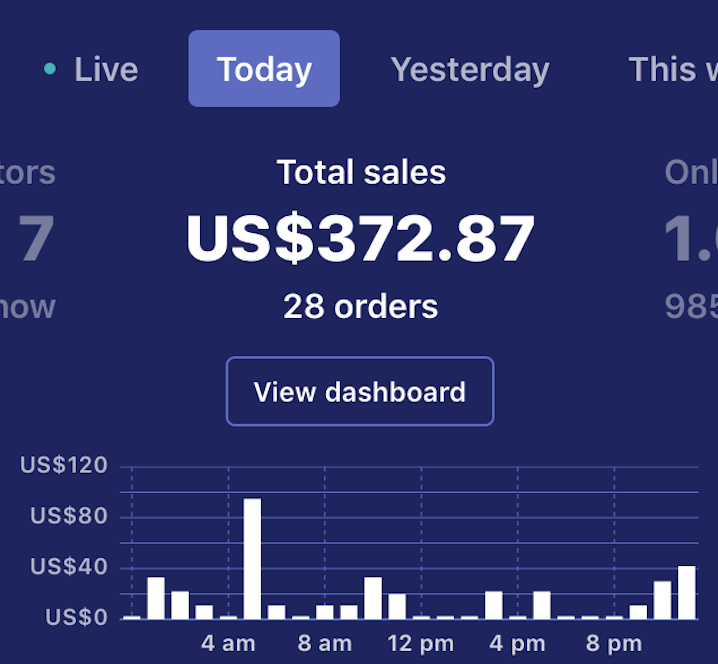Screen dimensions: 718x664
Task: Click the 12 pm axis label
Action: [x=421, y=643]
